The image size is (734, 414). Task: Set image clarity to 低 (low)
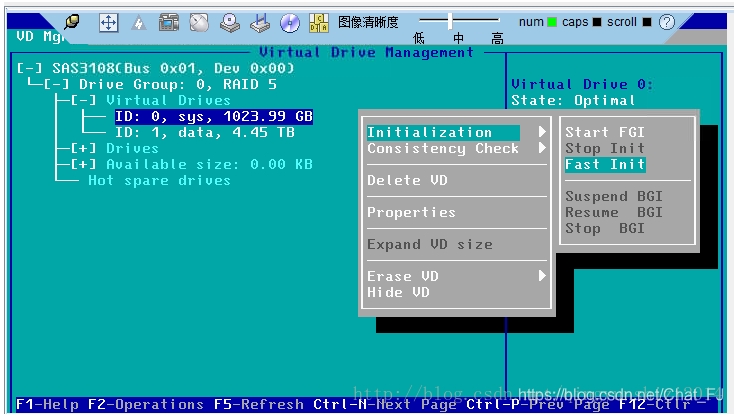418,38
